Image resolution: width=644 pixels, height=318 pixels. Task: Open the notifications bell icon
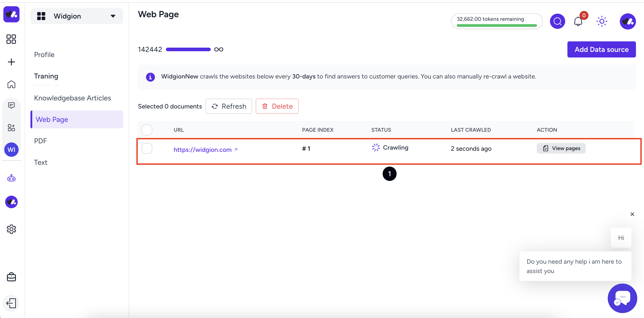[x=578, y=21]
